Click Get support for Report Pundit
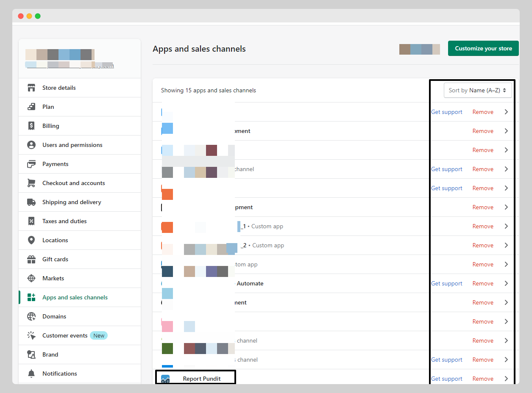This screenshot has width=532, height=393. point(446,379)
